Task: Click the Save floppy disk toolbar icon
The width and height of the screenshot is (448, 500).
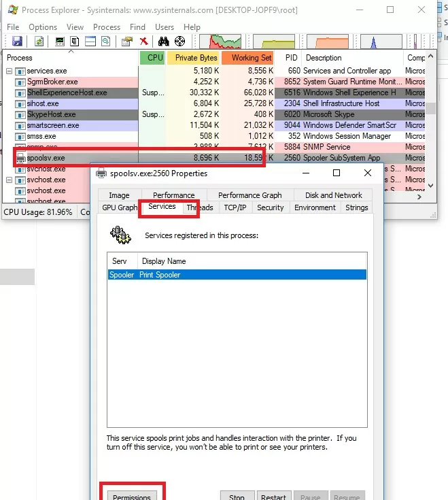Action: [x=17, y=41]
